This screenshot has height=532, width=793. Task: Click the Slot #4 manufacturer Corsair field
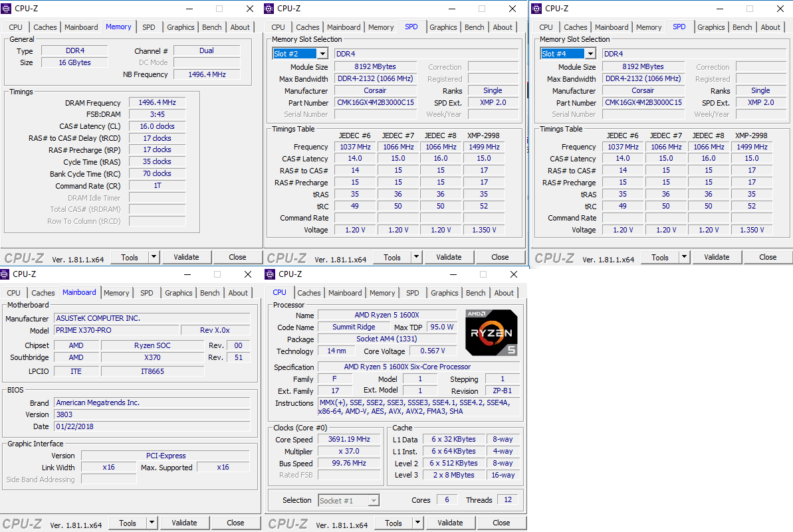643,91
